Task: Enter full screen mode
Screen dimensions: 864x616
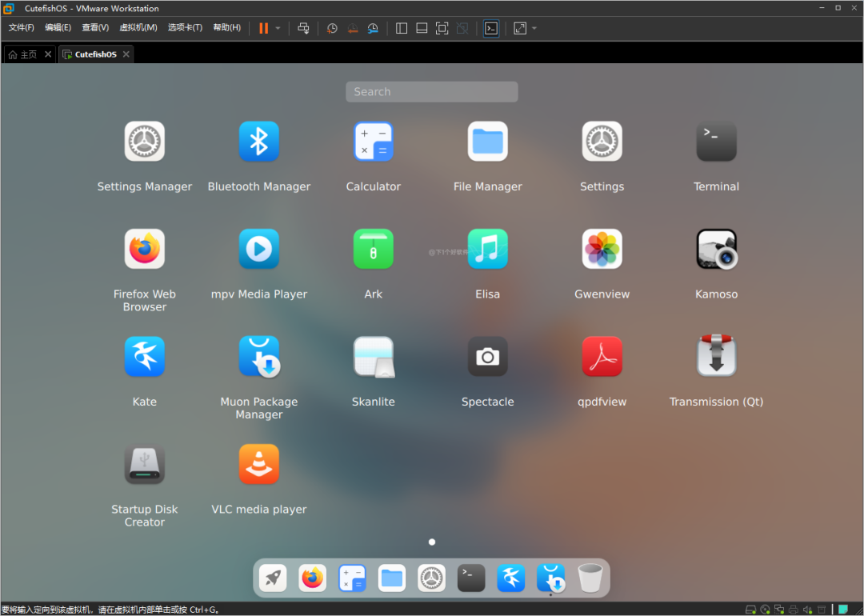Action: tap(442, 28)
